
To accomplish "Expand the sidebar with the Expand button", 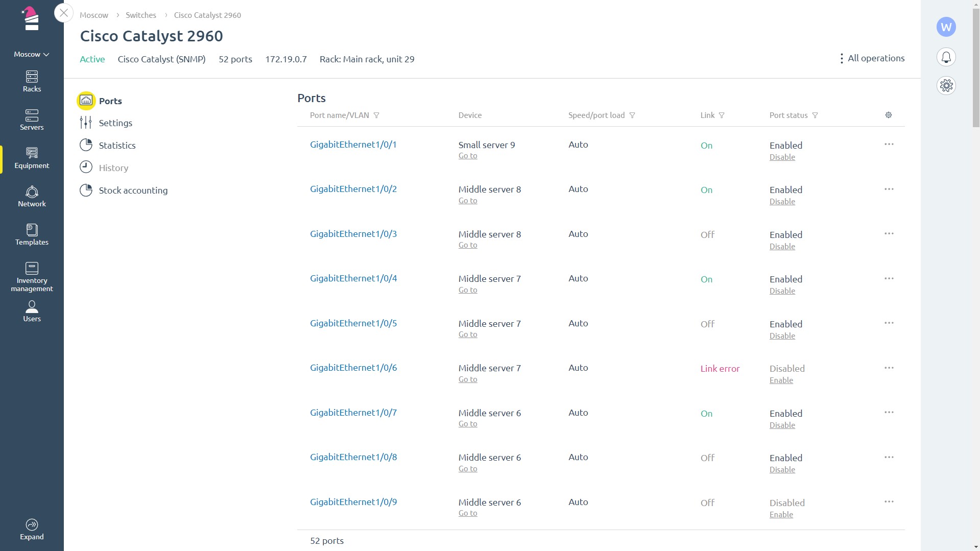I will [32, 530].
